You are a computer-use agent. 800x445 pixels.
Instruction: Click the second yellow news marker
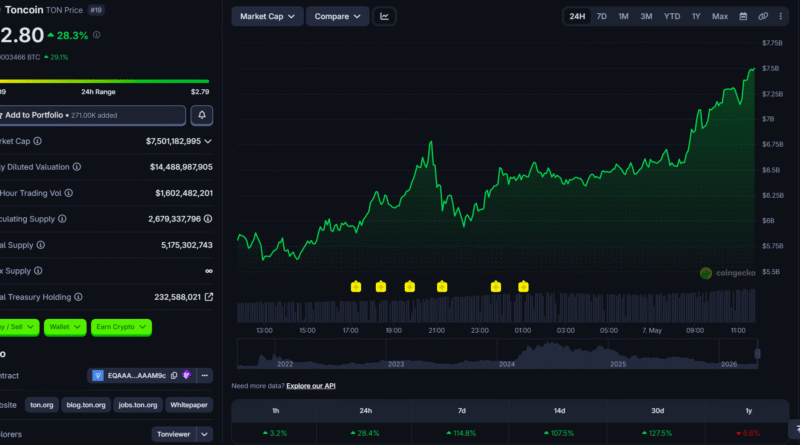381,287
